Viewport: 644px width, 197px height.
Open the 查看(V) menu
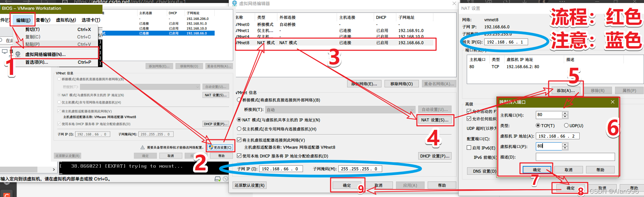(43, 20)
